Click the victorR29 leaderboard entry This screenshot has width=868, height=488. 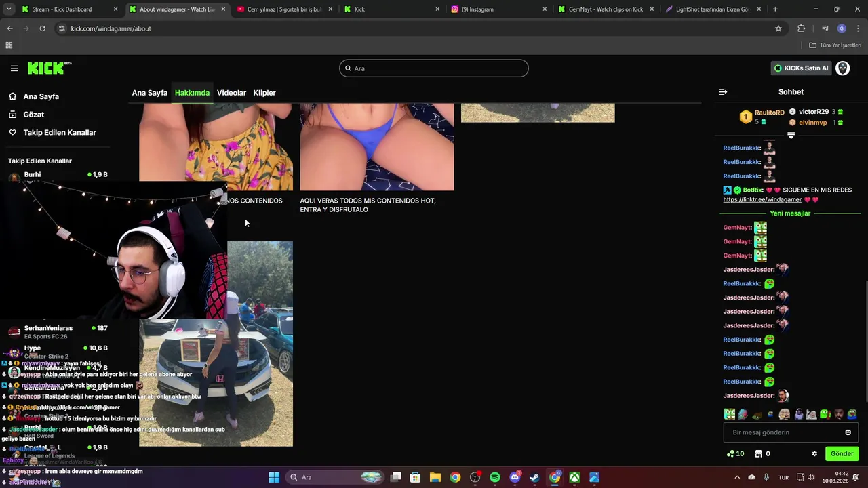[817, 112]
